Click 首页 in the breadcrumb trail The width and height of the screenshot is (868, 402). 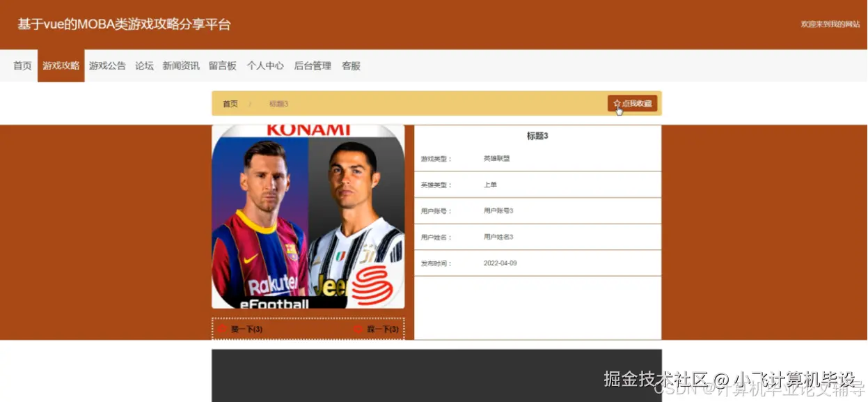[x=230, y=102]
